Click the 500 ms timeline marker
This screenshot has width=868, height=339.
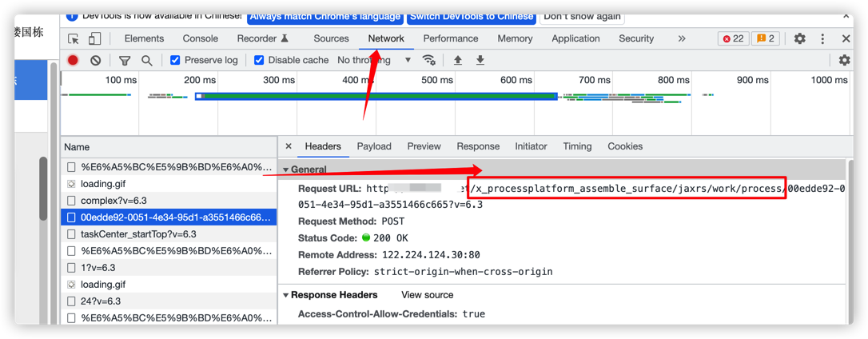point(436,80)
